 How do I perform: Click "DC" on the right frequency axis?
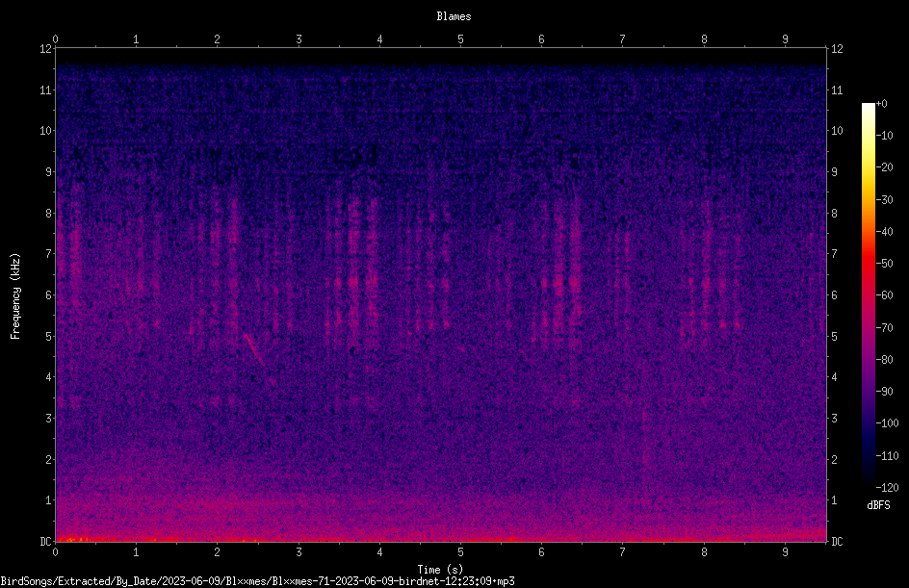coord(837,542)
